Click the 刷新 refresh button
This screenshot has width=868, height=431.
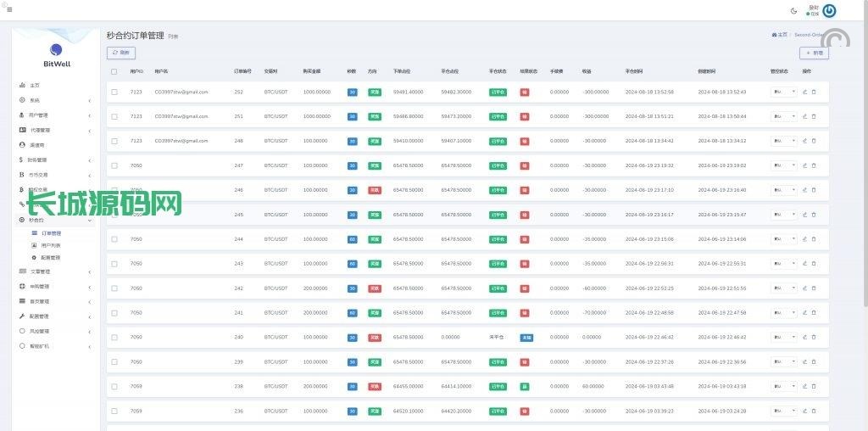pos(121,53)
